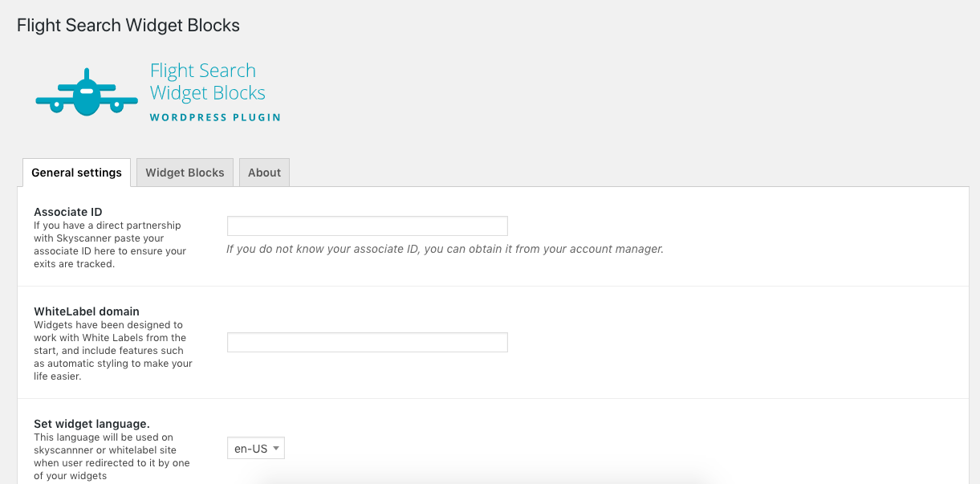
Task: Click the airplane logo icon
Action: point(86,93)
